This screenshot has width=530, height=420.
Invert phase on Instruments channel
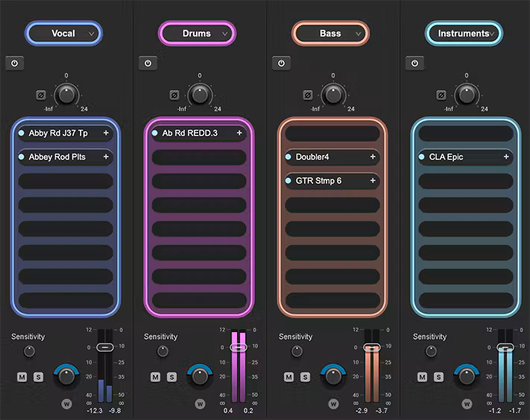tap(441, 95)
